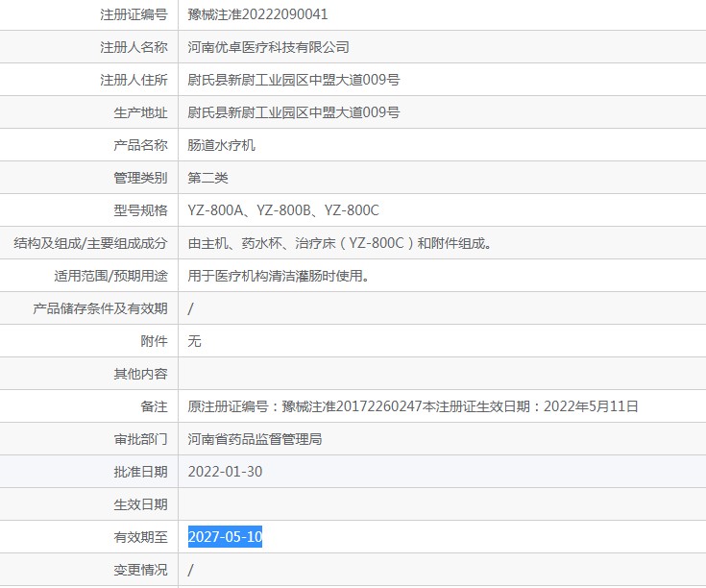
Task: Click the 注册人住所 label
Action: (x=134, y=80)
